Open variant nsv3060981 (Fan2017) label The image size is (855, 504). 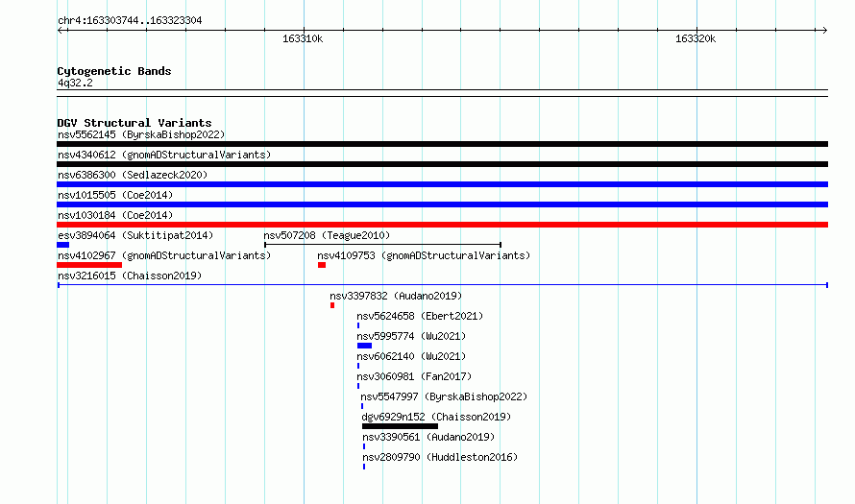pyautogui.click(x=414, y=377)
